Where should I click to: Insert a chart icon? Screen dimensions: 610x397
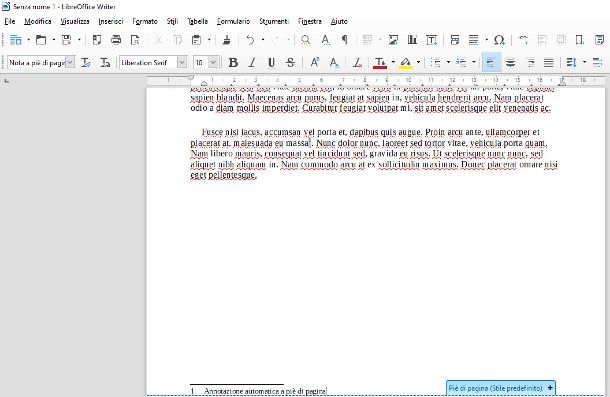coord(412,40)
